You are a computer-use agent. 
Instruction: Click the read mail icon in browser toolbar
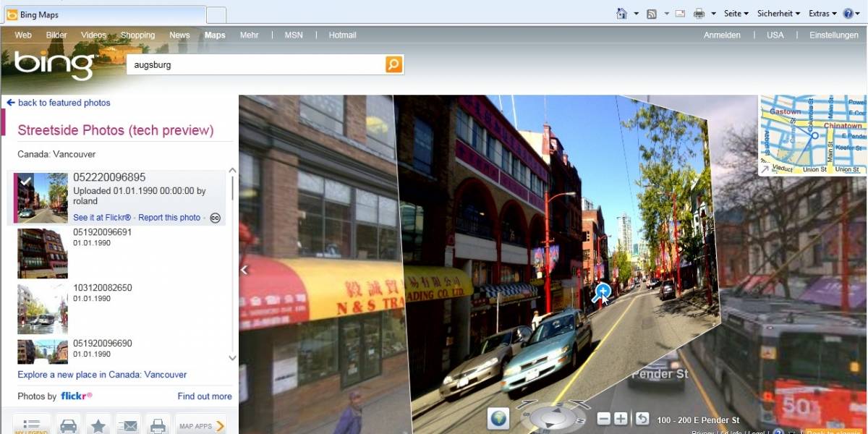pos(680,14)
